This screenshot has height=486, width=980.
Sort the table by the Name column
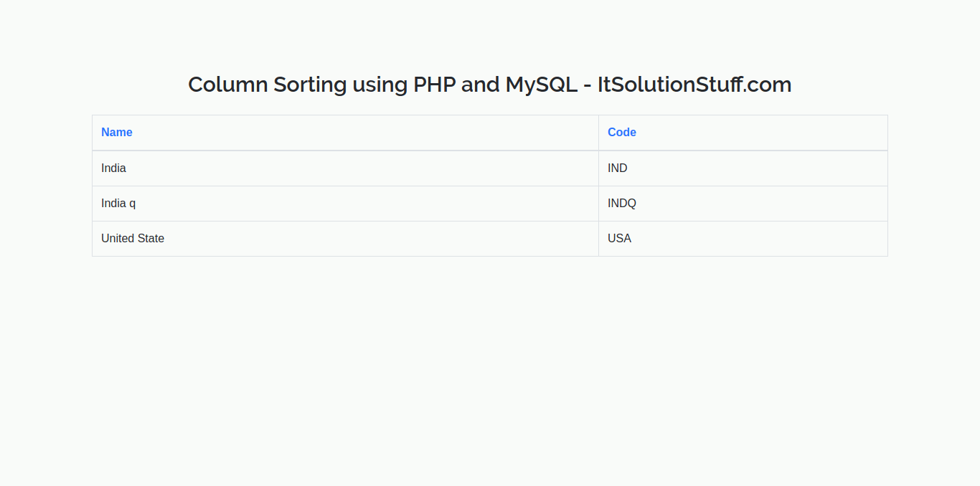pos(117,132)
